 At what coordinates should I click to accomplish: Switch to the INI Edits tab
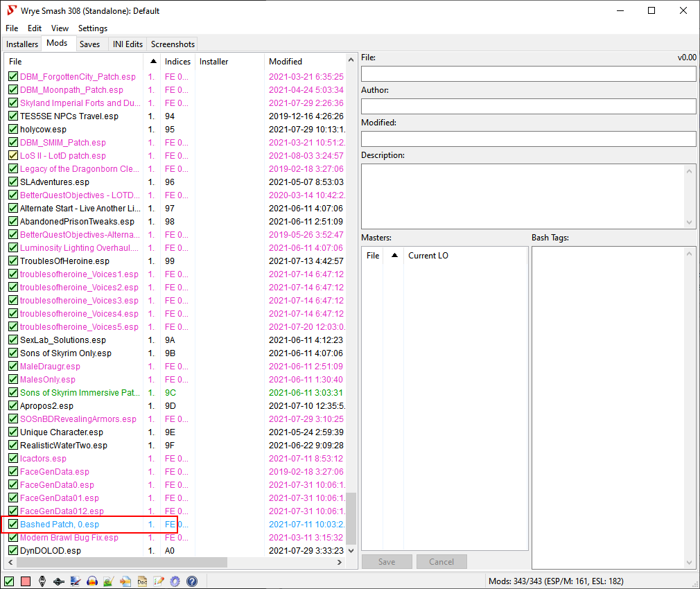pyautogui.click(x=128, y=44)
